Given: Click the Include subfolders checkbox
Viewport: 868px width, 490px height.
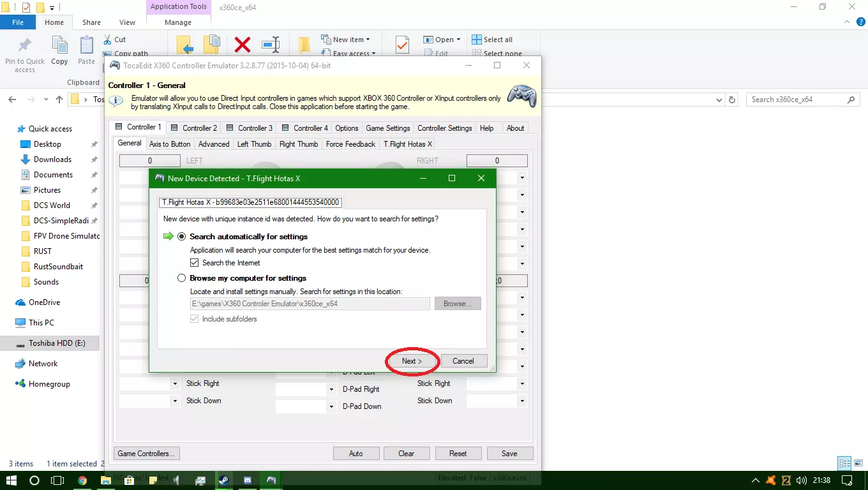Looking at the screenshot, I should [x=195, y=319].
